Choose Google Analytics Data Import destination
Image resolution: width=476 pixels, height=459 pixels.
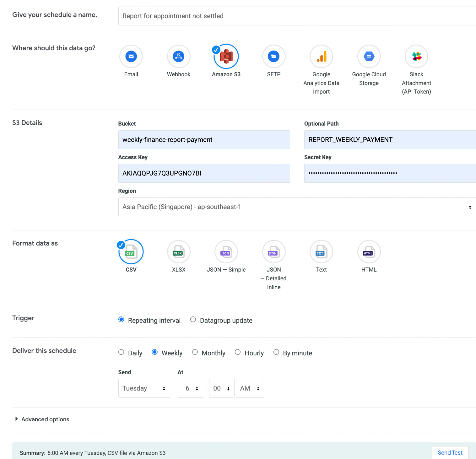coord(321,57)
